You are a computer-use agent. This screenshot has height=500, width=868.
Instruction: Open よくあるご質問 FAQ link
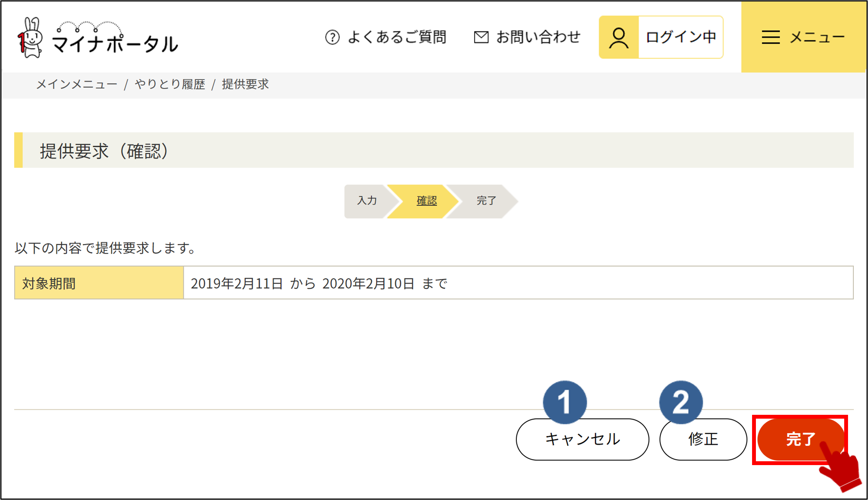[x=397, y=37]
